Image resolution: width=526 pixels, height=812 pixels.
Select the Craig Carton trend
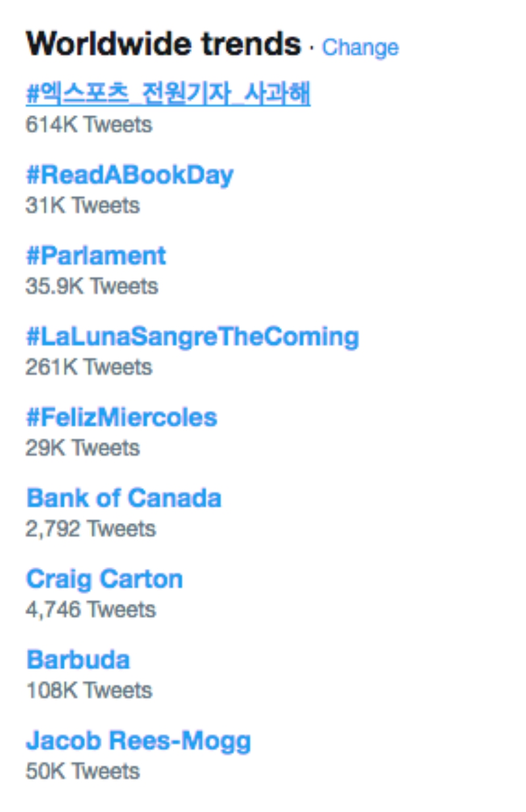(105, 579)
